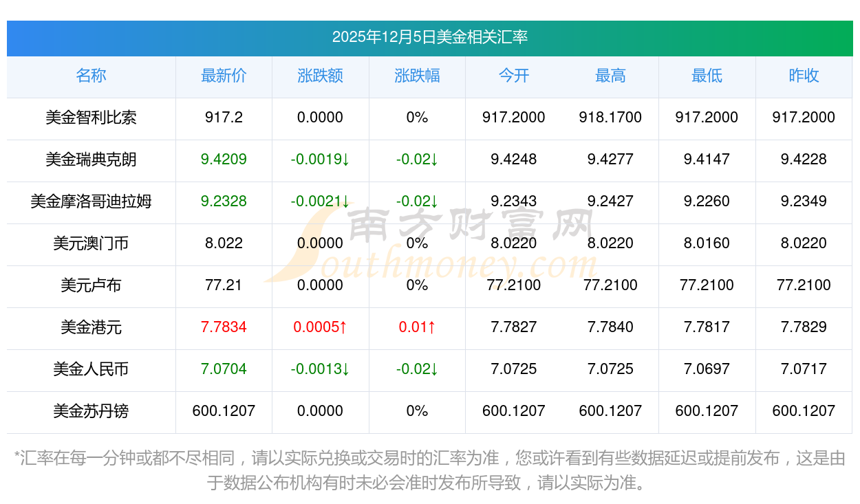860x504 pixels.
Task: Click change value 0.0005↑ for 港元
Action: point(321,327)
